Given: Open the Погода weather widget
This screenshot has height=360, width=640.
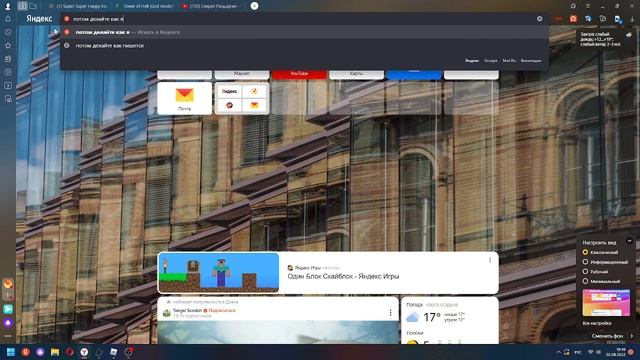Looking at the screenshot, I should click(x=450, y=320).
